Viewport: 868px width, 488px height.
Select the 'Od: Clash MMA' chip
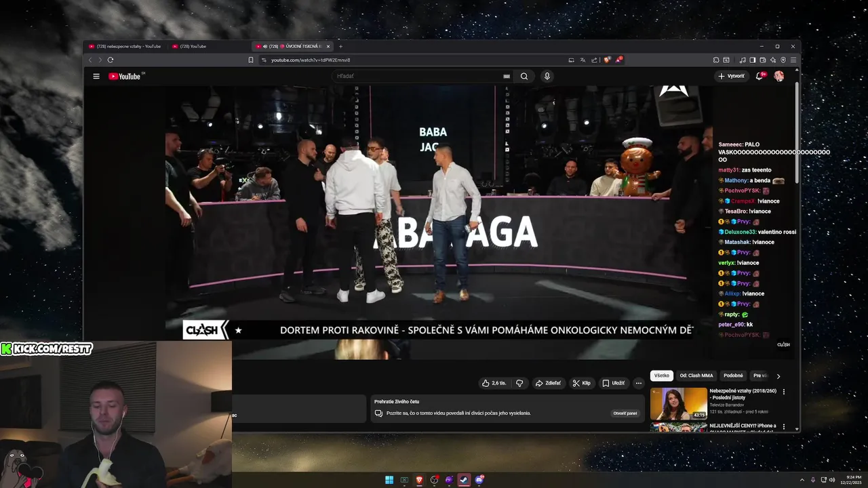[x=696, y=375]
